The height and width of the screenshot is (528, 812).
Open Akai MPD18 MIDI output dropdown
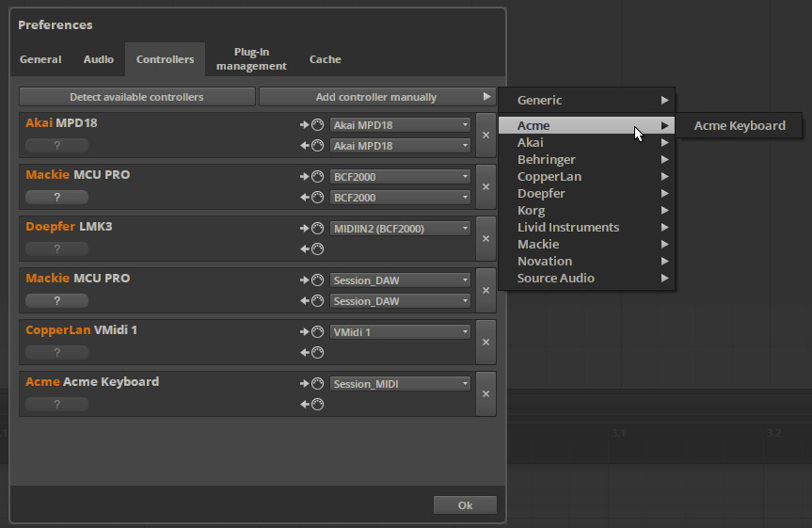click(x=400, y=146)
